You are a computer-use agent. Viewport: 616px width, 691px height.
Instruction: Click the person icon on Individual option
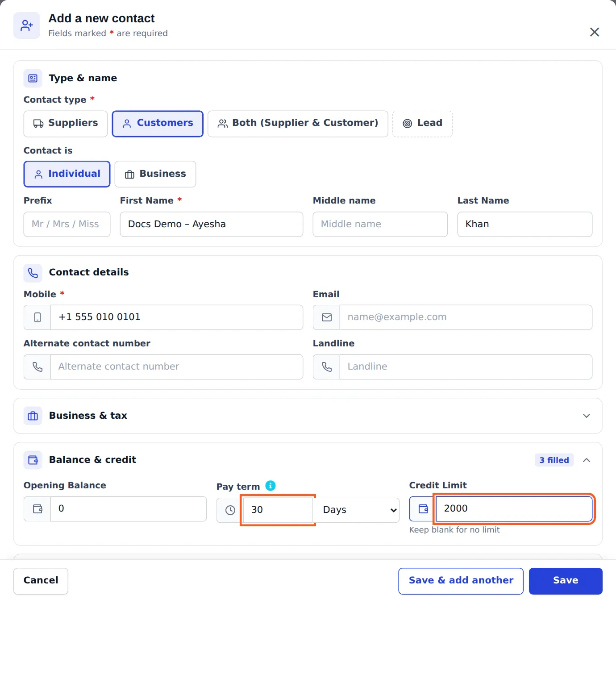click(x=38, y=175)
